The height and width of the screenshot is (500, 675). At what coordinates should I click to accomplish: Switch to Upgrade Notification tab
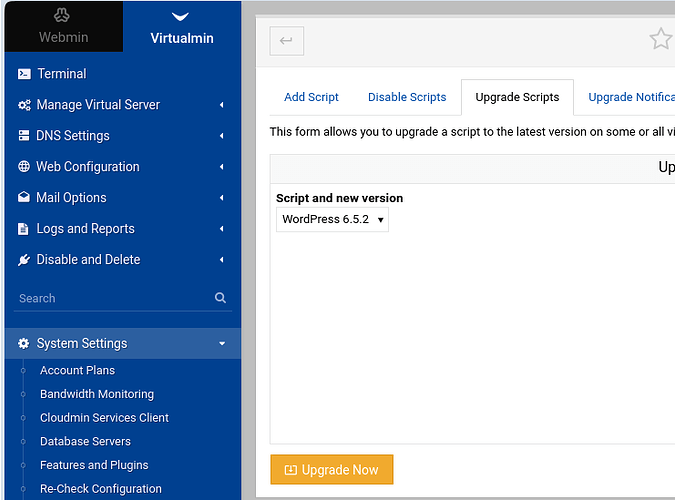631,97
